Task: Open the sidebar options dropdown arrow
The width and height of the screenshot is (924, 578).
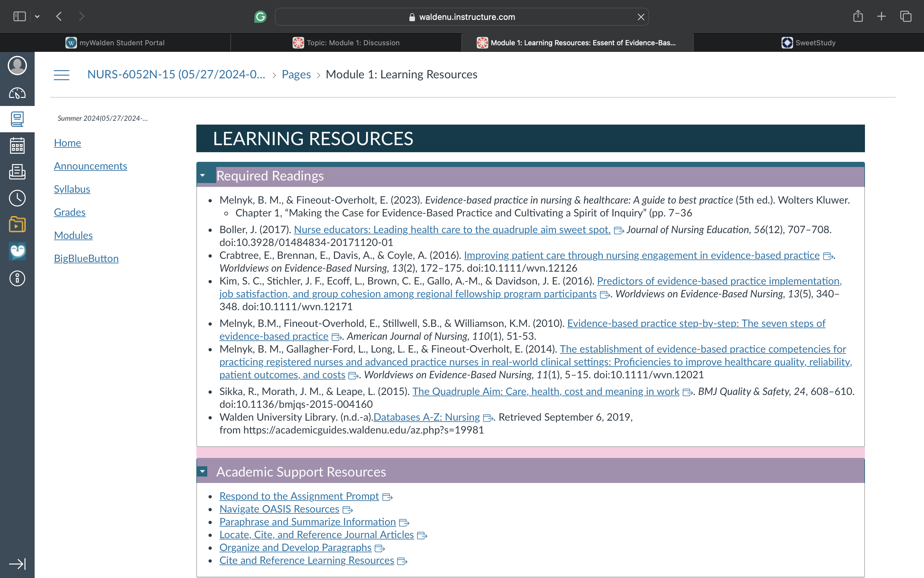Action: tap(37, 16)
